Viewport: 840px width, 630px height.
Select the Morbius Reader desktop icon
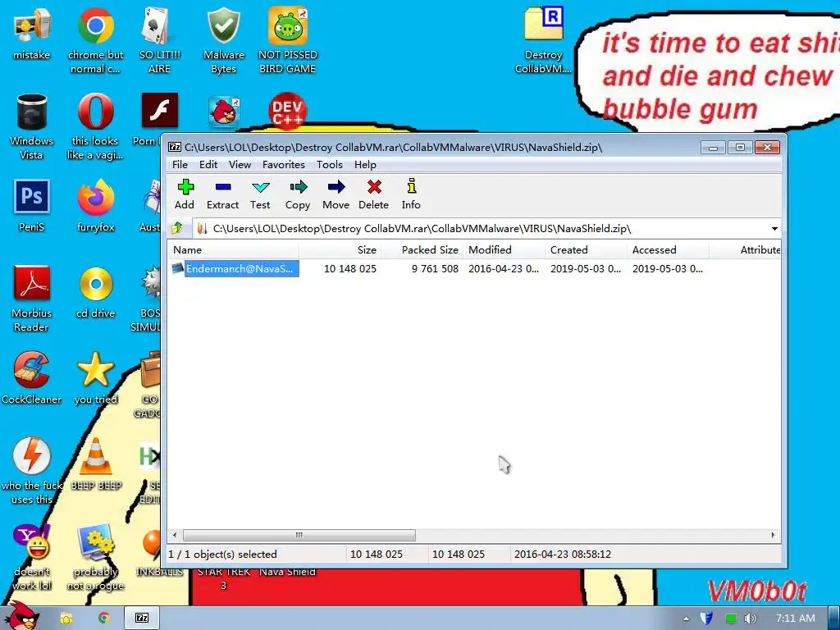tap(32, 299)
